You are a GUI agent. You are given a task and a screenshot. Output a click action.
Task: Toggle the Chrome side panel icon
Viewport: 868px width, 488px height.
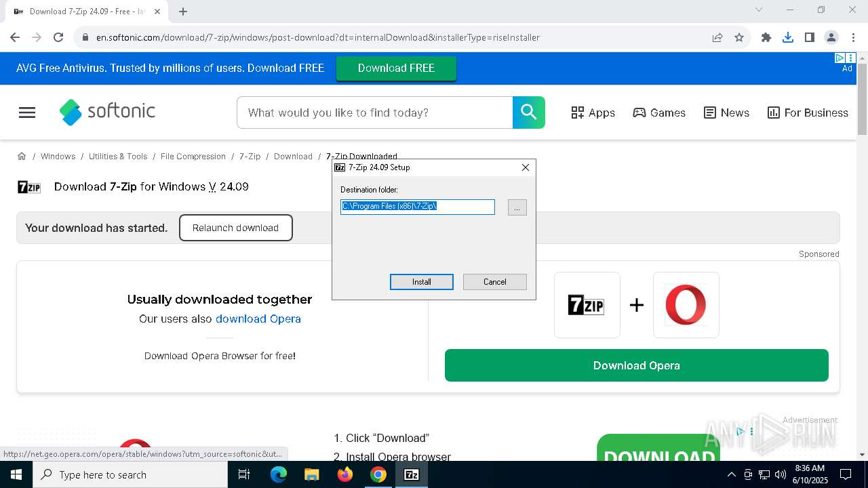click(810, 37)
